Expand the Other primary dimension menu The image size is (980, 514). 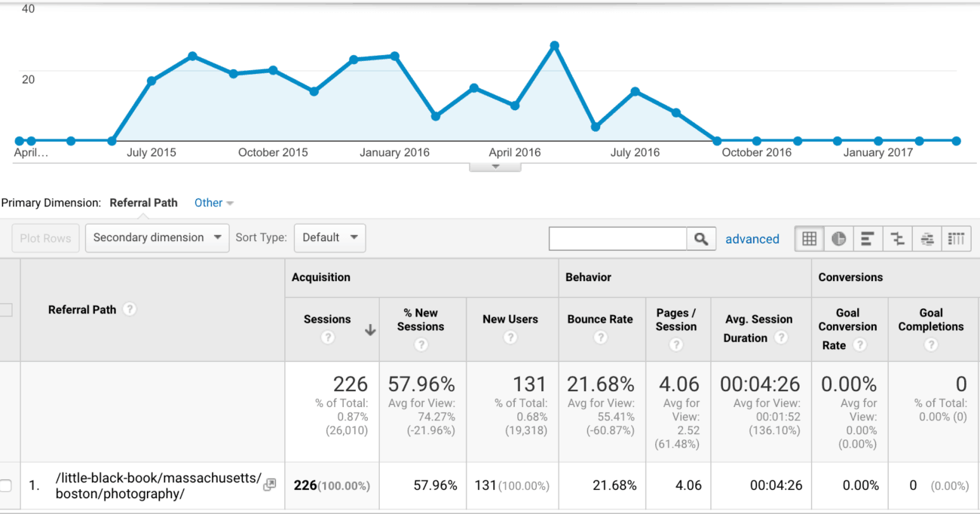[214, 203]
